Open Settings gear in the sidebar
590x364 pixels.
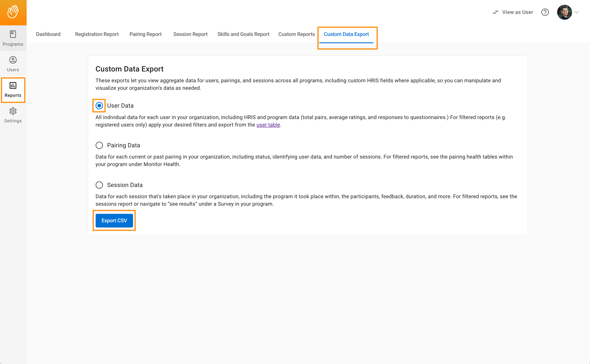[13, 115]
